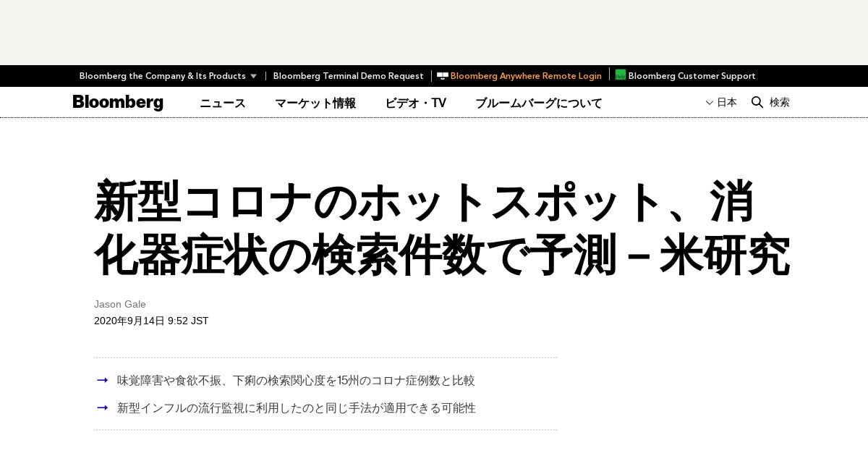The width and height of the screenshot is (868, 456).
Task: Open the 日本 region selector
Action: coord(721,103)
